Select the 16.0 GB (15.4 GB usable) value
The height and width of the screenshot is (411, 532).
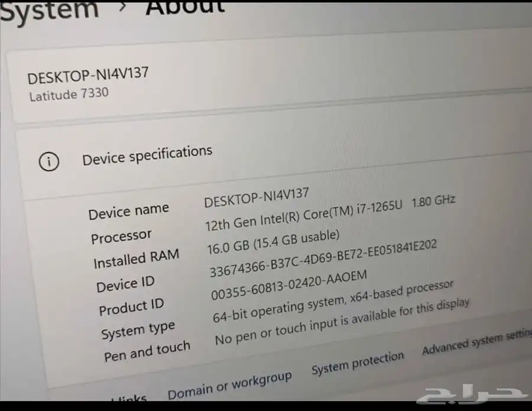(x=273, y=243)
